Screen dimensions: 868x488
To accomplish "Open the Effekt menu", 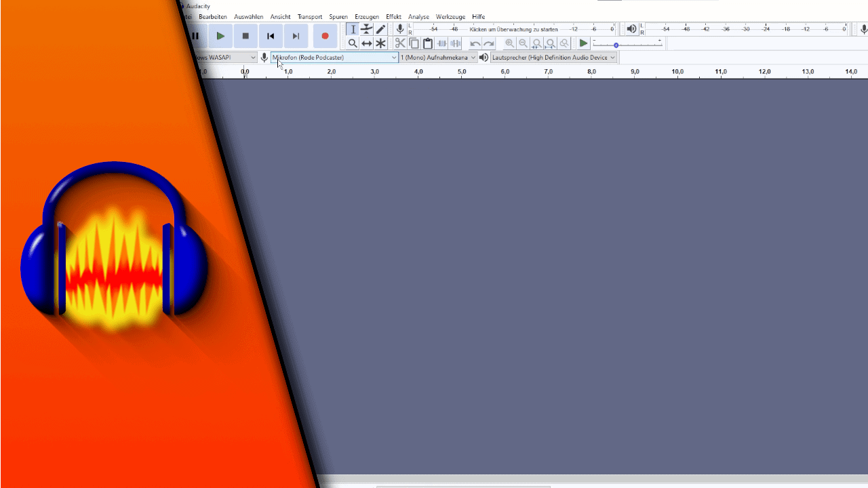I will pyautogui.click(x=393, y=17).
